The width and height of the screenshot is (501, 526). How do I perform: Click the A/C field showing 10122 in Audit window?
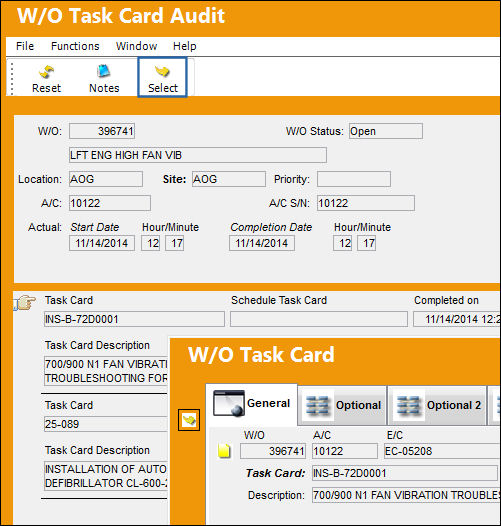(x=110, y=203)
